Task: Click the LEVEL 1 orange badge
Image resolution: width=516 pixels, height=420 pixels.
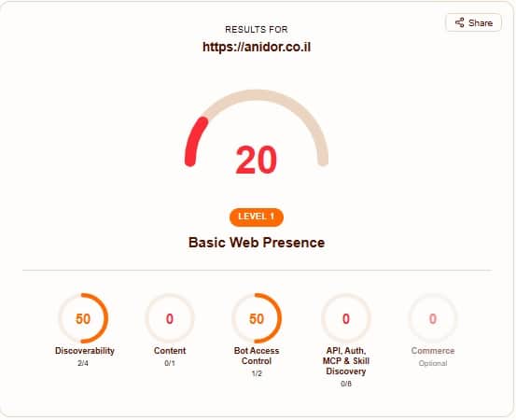Action: tap(257, 217)
